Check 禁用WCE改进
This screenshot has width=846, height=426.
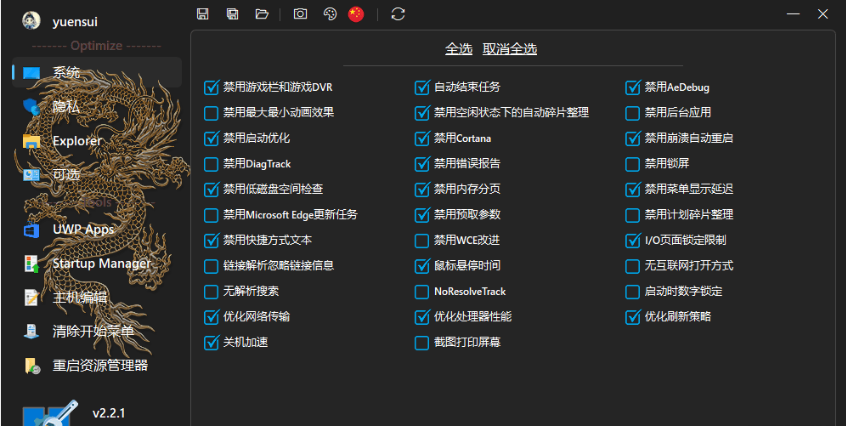click(x=421, y=241)
